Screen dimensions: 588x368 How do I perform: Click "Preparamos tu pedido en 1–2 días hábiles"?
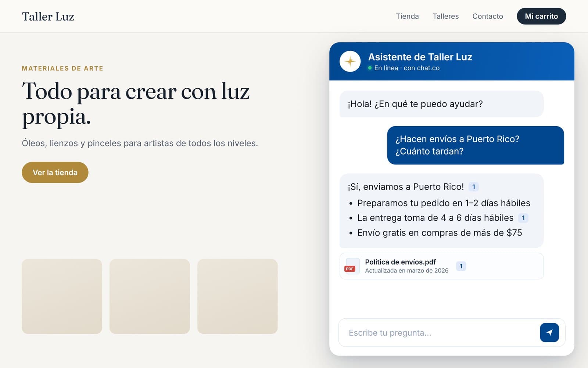coord(444,203)
